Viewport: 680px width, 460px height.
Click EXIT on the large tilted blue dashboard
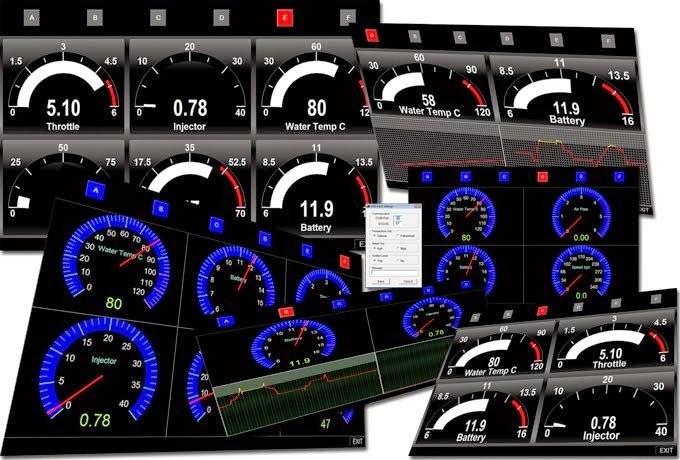click(357, 442)
